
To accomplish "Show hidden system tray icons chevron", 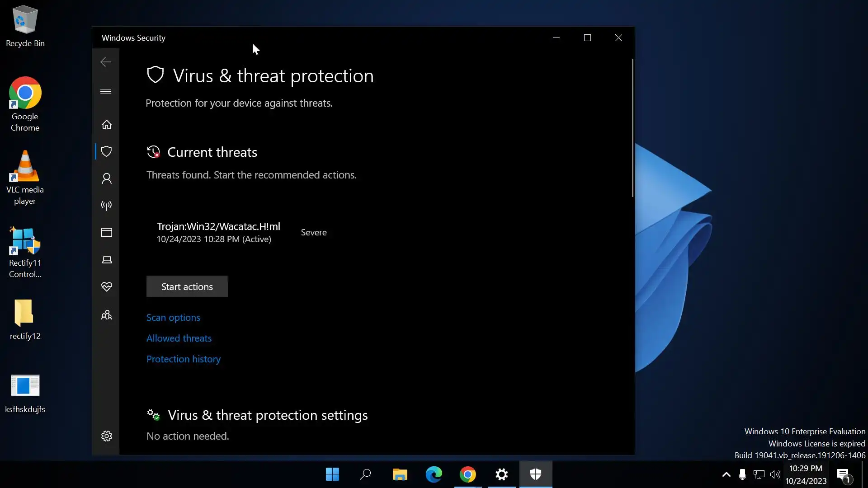I will tap(726, 474).
